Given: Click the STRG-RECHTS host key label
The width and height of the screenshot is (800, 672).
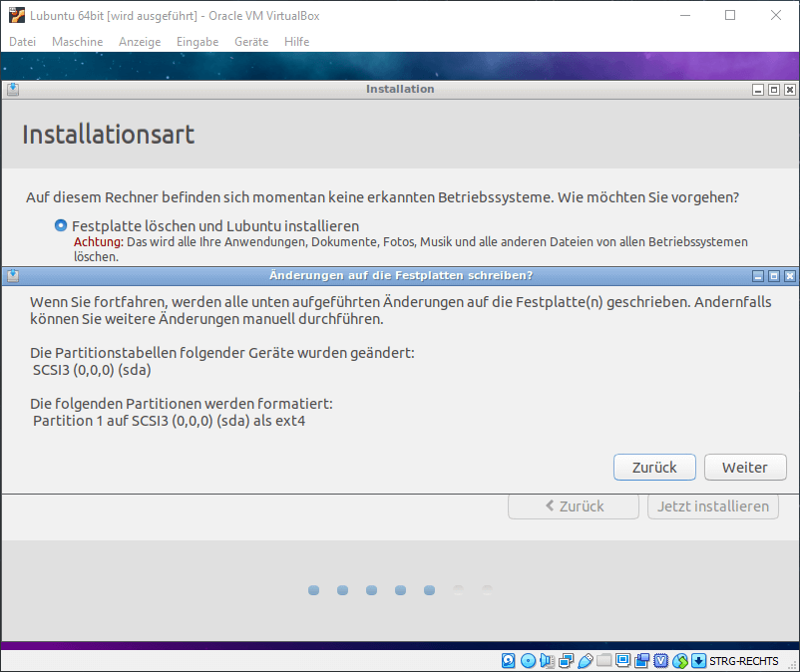Looking at the screenshot, I should point(744,661).
